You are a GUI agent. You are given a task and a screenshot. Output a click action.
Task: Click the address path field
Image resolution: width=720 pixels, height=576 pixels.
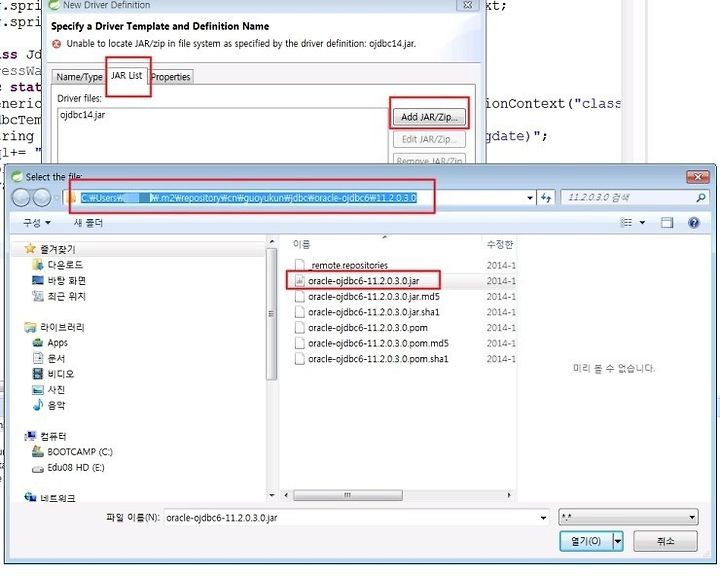coord(294,198)
